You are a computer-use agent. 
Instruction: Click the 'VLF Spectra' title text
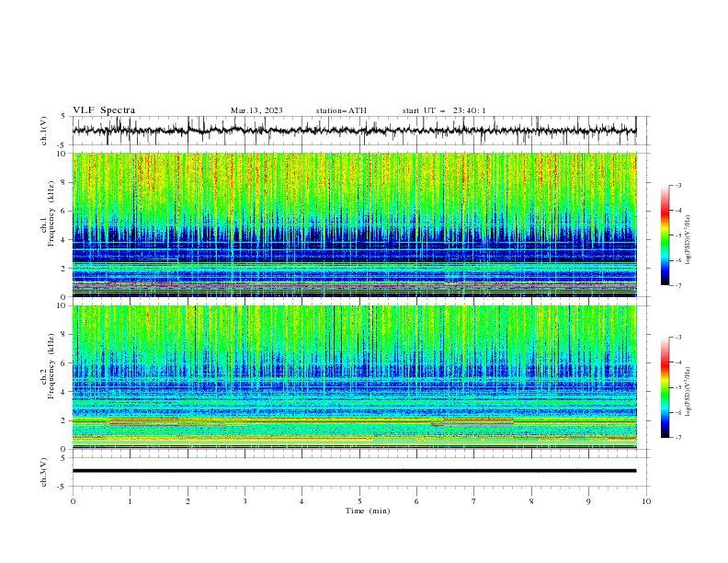click(x=104, y=110)
